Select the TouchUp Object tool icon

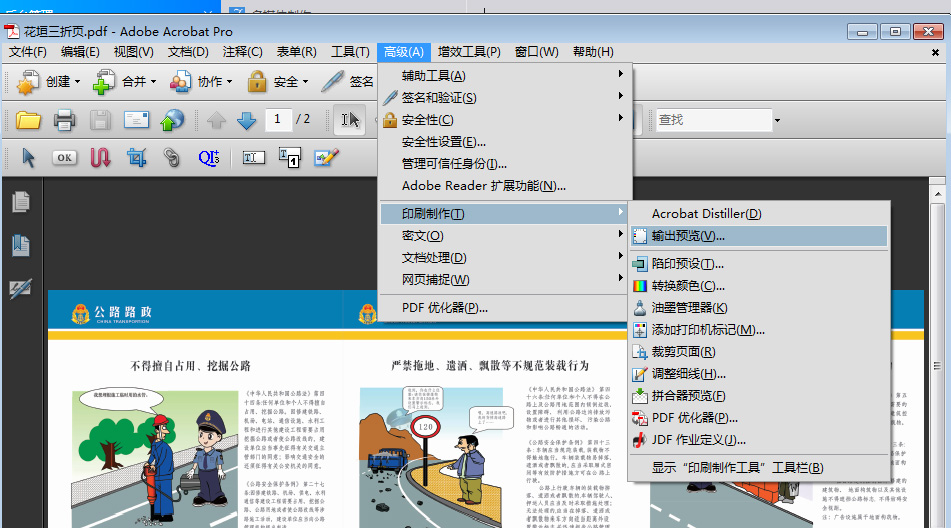click(x=326, y=158)
